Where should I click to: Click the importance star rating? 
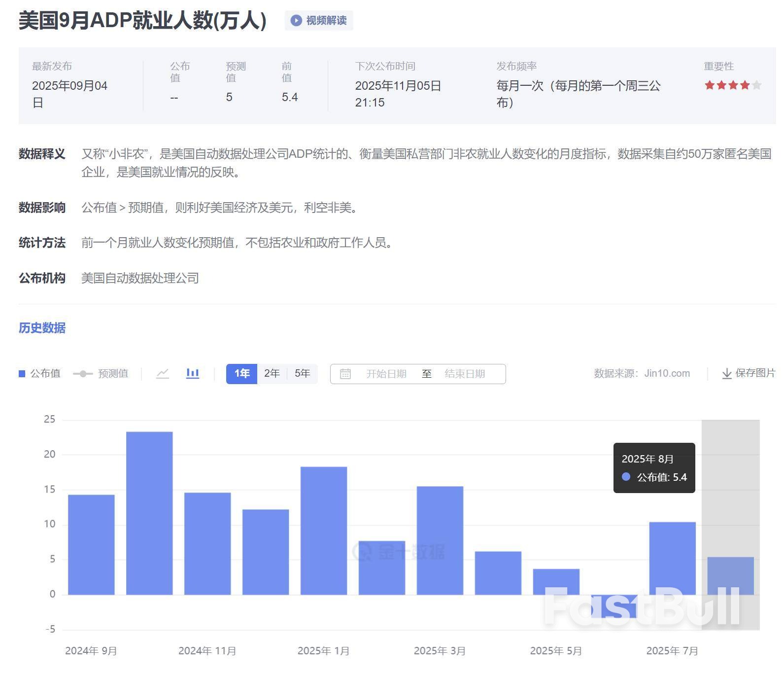coord(733,85)
